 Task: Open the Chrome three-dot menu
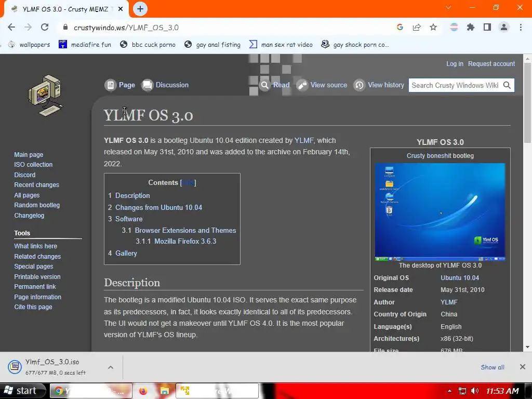click(521, 27)
